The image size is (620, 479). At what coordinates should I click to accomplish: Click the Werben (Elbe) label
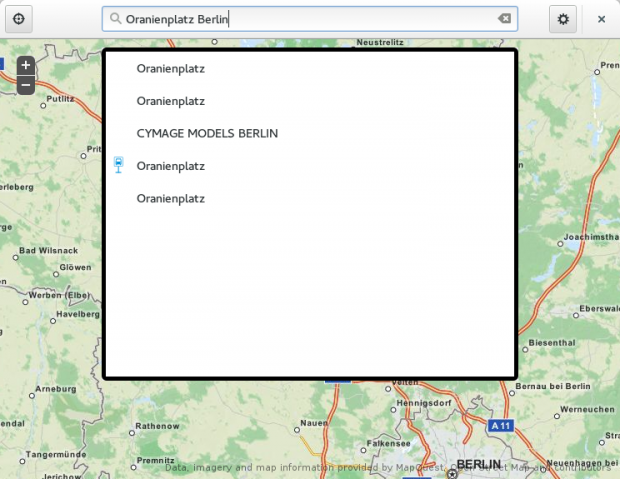point(59,295)
